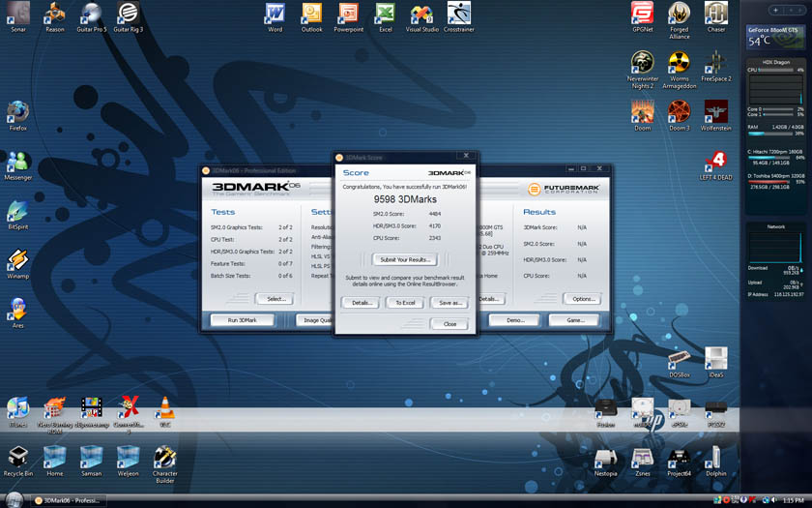Open the Dolphin emulator icon
The width and height of the screenshot is (812, 508).
click(716, 461)
